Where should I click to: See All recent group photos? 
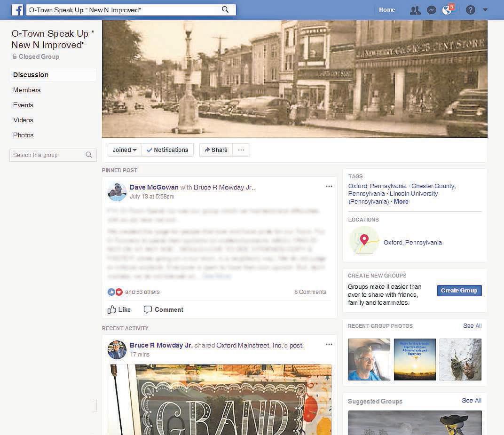[x=472, y=326]
